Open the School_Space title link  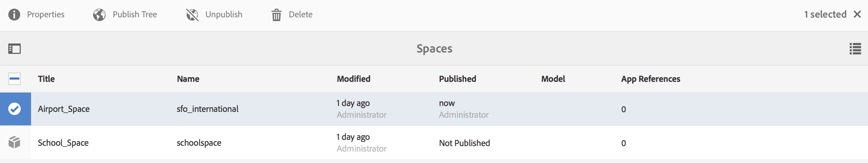tap(63, 143)
